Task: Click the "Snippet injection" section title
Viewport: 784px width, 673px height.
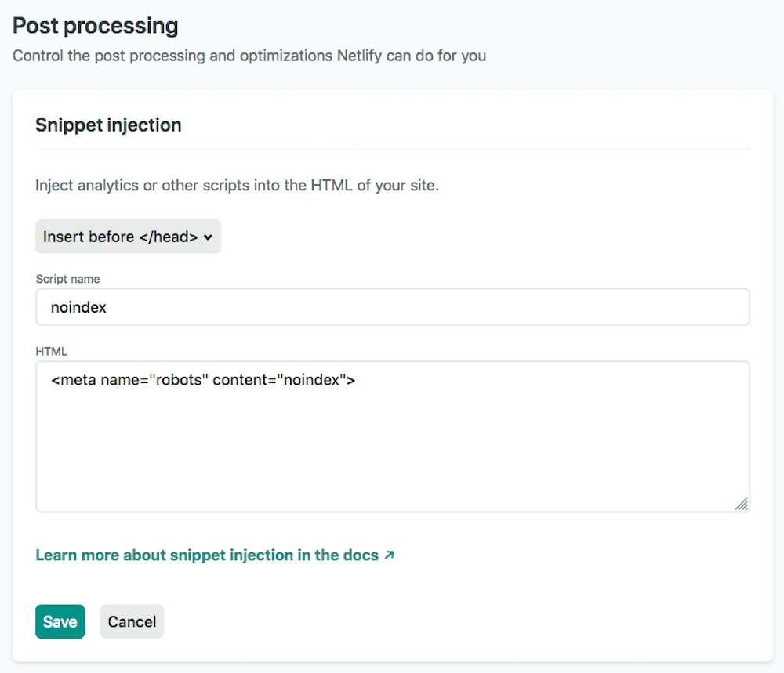Action: pos(108,125)
